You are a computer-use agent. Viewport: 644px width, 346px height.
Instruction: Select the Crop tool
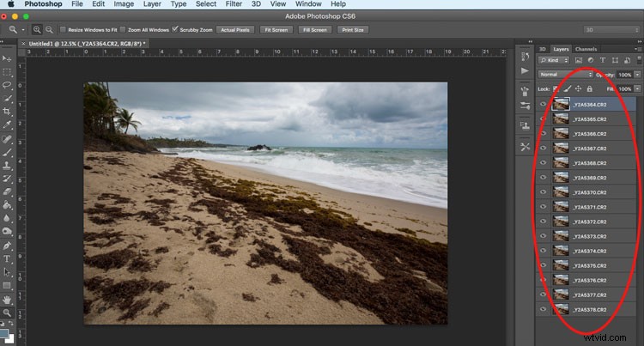pyautogui.click(x=7, y=112)
